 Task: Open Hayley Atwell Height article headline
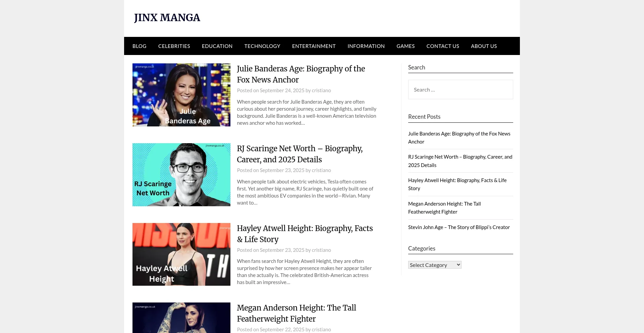[305, 234]
